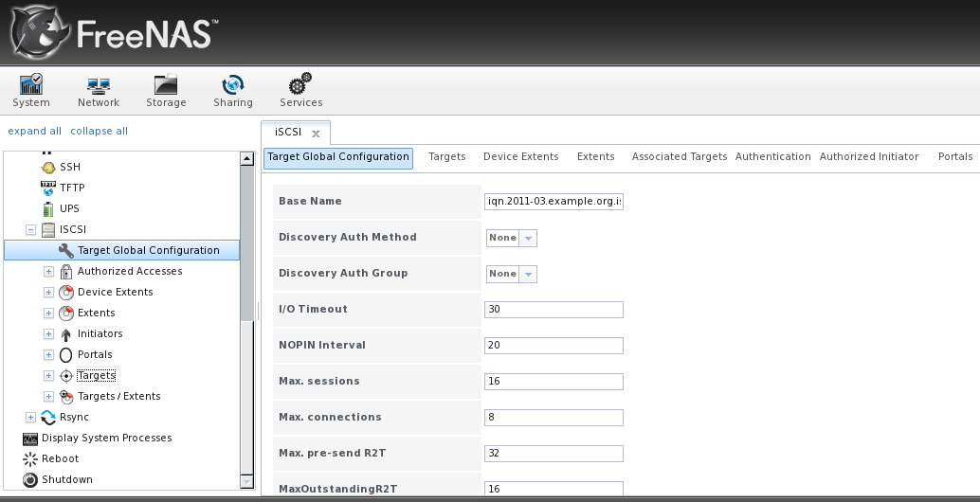Viewport: 980px width, 502px height.
Task: Click the Max. connections input field
Action: [554, 418]
